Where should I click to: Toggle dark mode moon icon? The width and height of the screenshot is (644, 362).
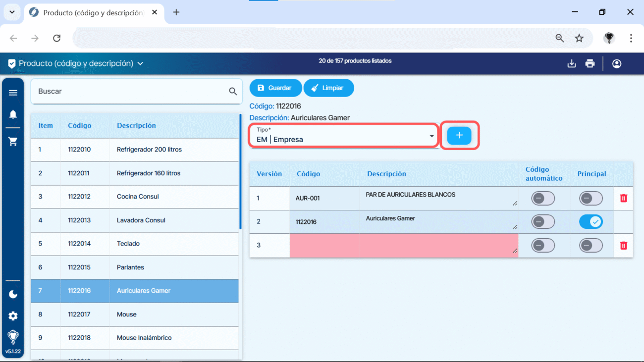pos(13,294)
